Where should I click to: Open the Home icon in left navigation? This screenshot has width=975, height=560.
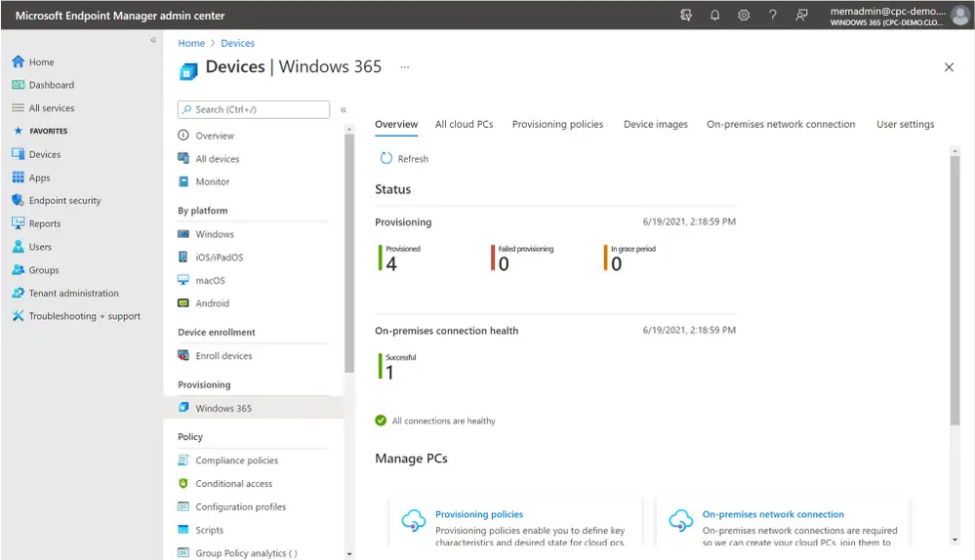pos(18,61)
